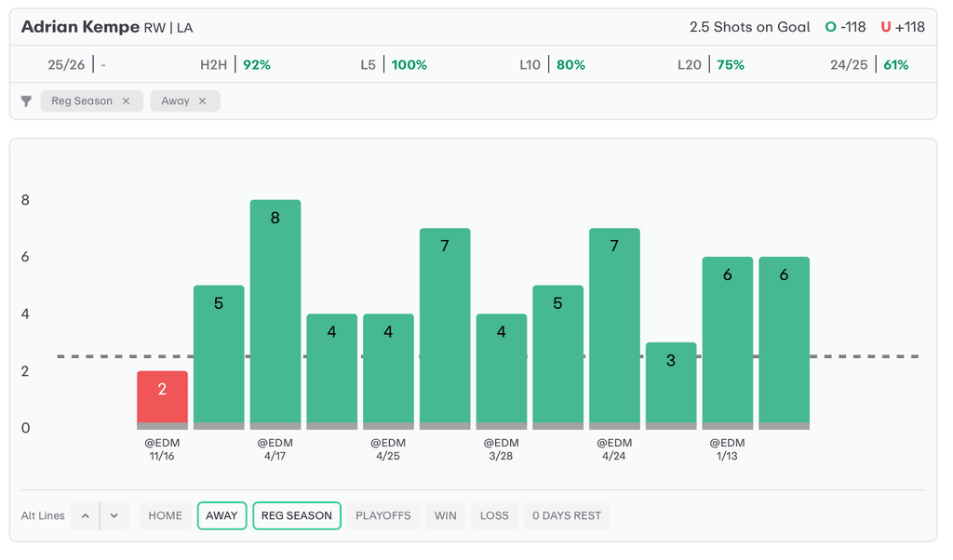Image resolution: width=953 pixels, height=560 pixels.
Task: Click the tallest bar showing 8 shots
Action: 275,312
